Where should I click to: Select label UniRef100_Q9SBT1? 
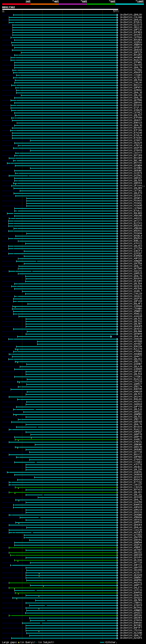pyautogui.click(x=131, y=47)
